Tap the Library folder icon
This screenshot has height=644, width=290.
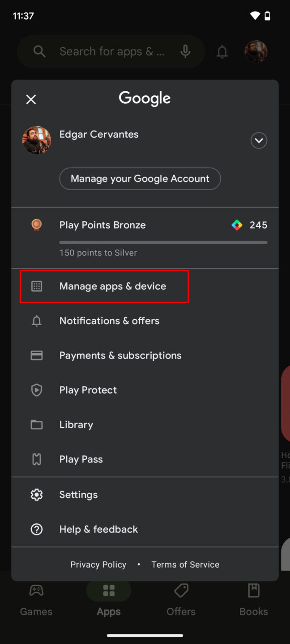tap(36, 424)
